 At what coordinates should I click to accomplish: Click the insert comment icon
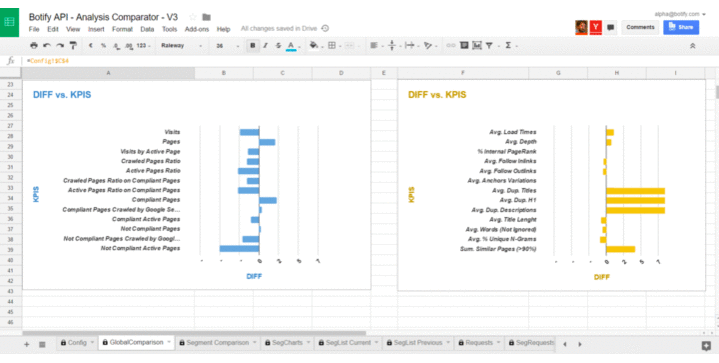click(x=464, y=45)
